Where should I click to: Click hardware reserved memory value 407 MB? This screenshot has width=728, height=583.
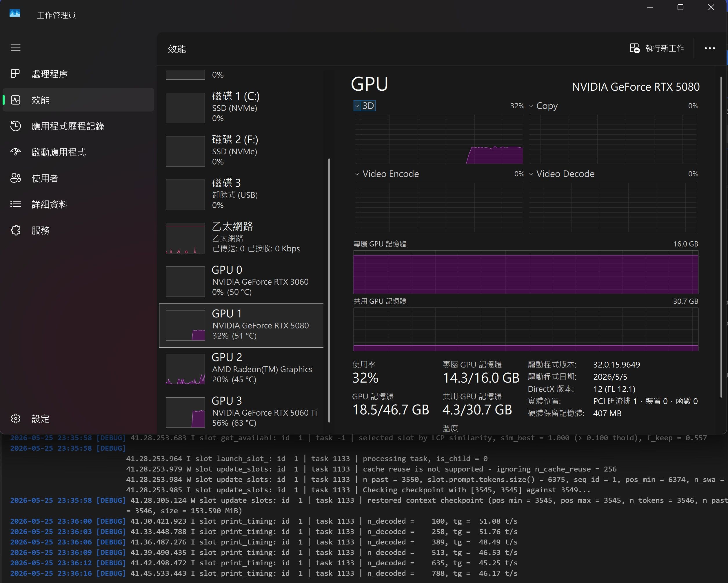pos(607,413)
